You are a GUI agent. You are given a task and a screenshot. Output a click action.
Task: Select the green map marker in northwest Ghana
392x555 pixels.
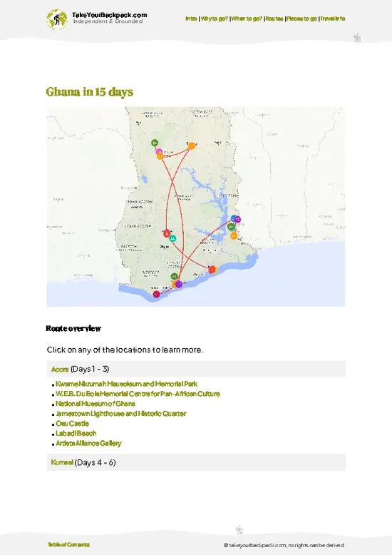[155, 143]
